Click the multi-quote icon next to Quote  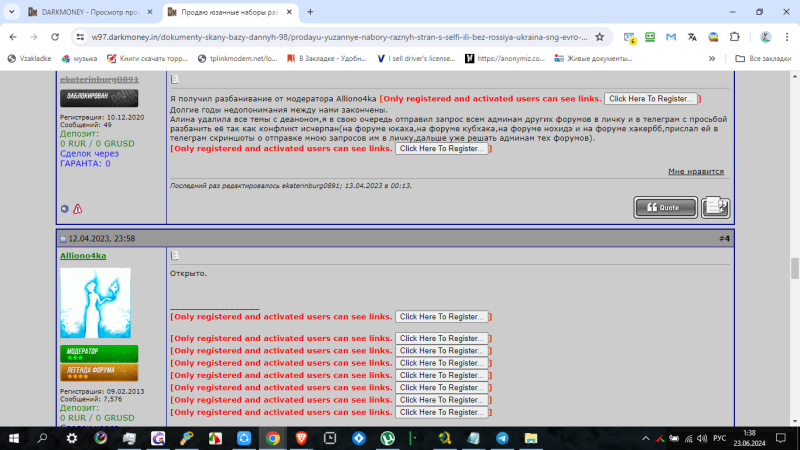pyautogui.click(x=715, y=208)
